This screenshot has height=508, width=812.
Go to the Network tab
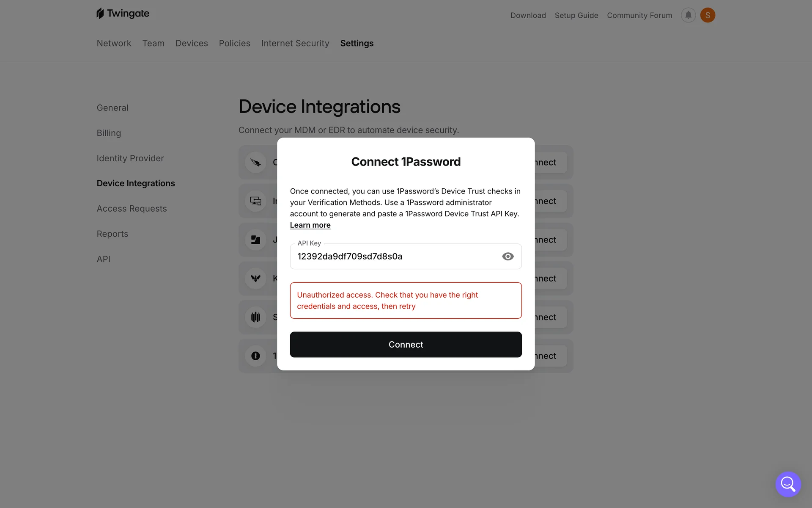point(114,43)
